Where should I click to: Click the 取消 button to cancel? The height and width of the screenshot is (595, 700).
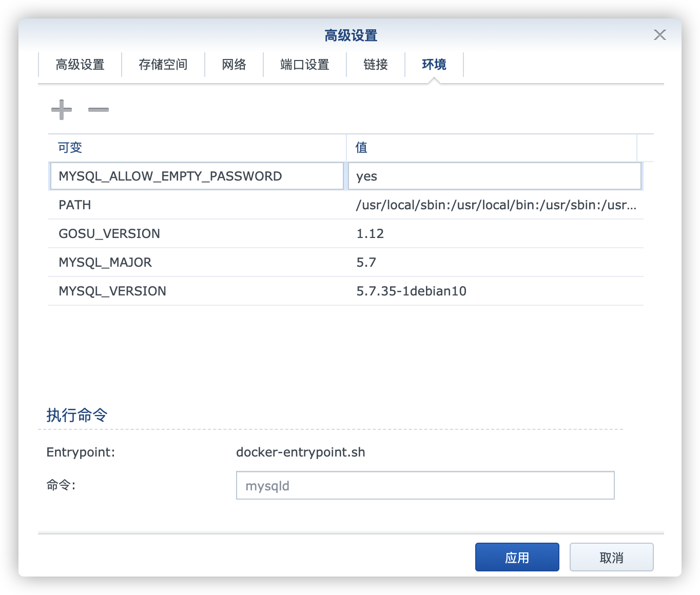611,557
